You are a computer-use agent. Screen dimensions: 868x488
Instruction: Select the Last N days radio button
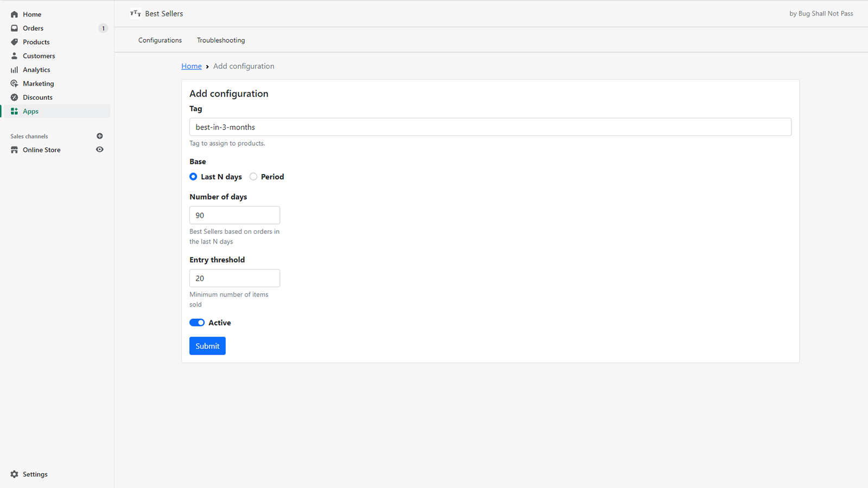pyautogui.click(x=193, y=176)
